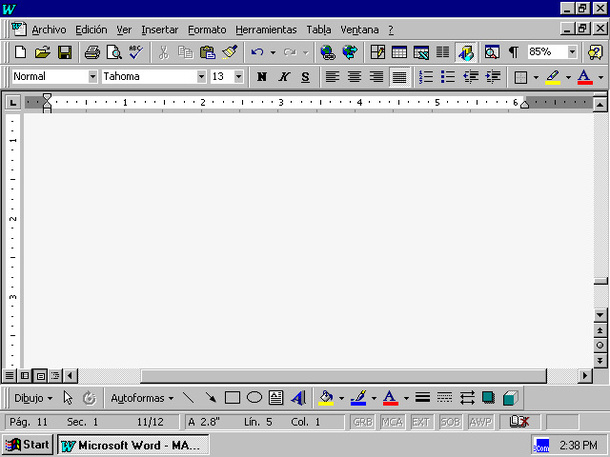Open Print Preview
Image resolution: width=610 pixels, height=457 pixels.
point(114,52)
